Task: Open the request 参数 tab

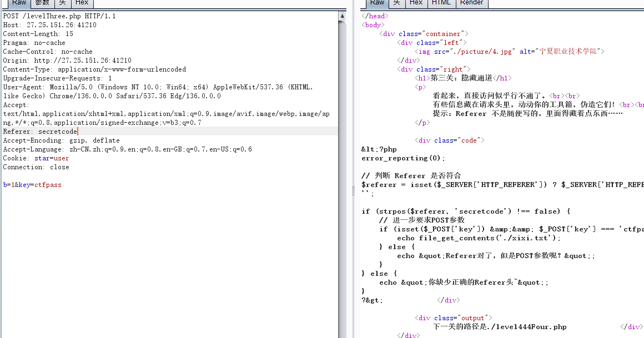Action: click(42, 3)
